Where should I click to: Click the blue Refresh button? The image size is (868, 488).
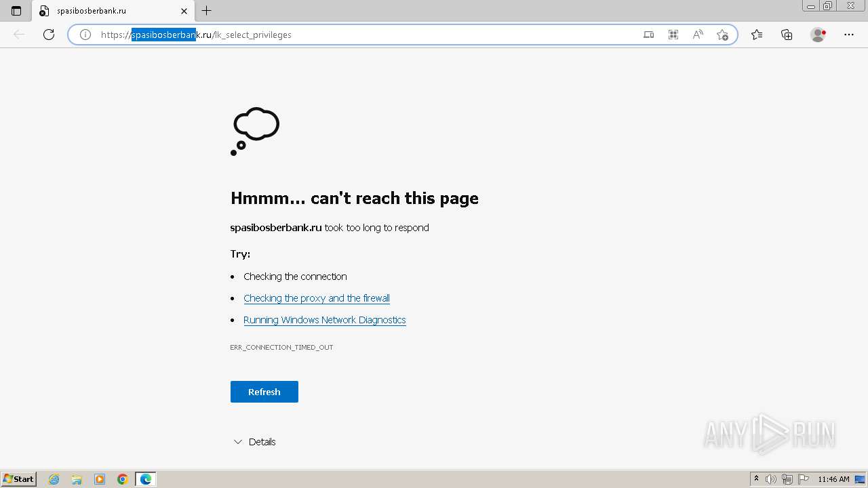(264, 392)
